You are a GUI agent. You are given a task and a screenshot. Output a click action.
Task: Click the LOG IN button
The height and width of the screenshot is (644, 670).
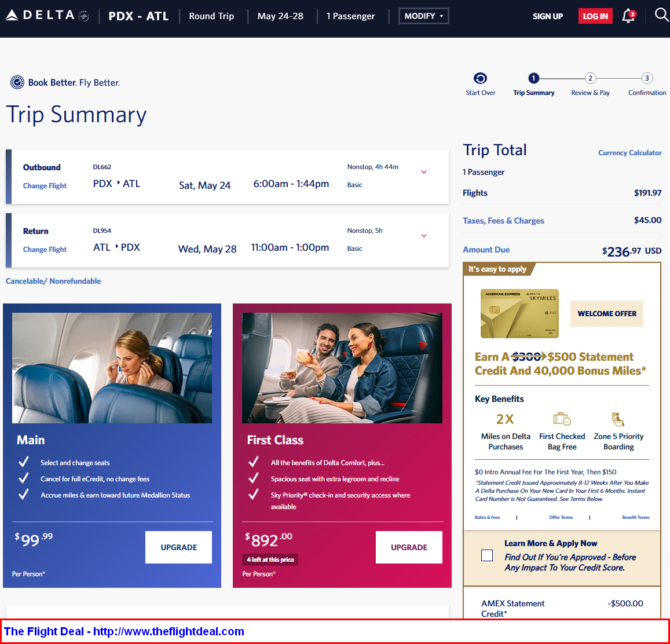click(x=595, y=16)
